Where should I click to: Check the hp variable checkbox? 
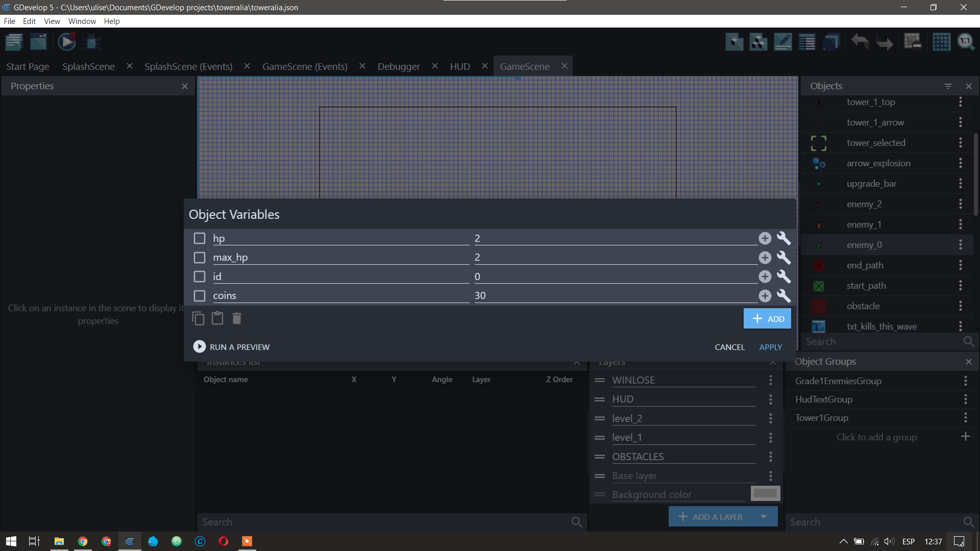[x=200, y=238]
